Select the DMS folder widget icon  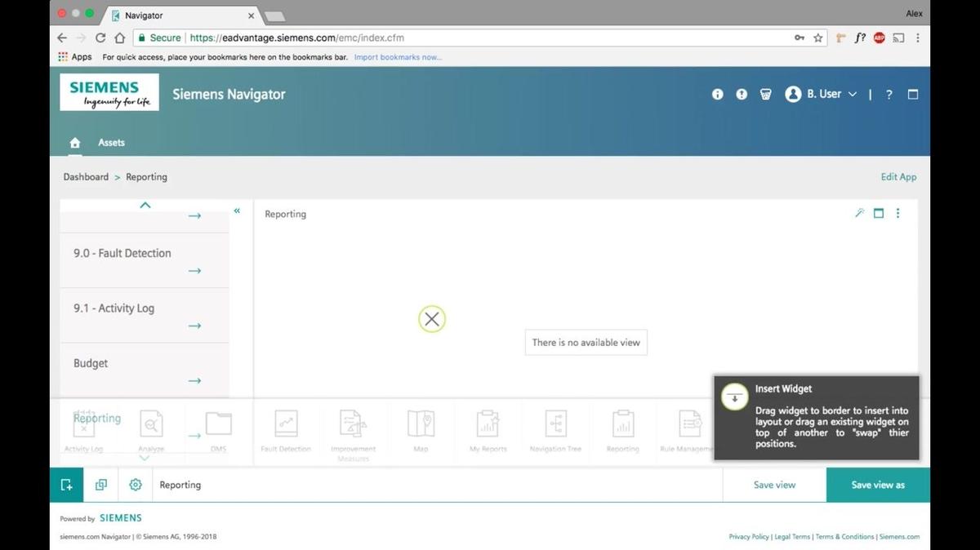pyautogui.click(x=218, y=424)
